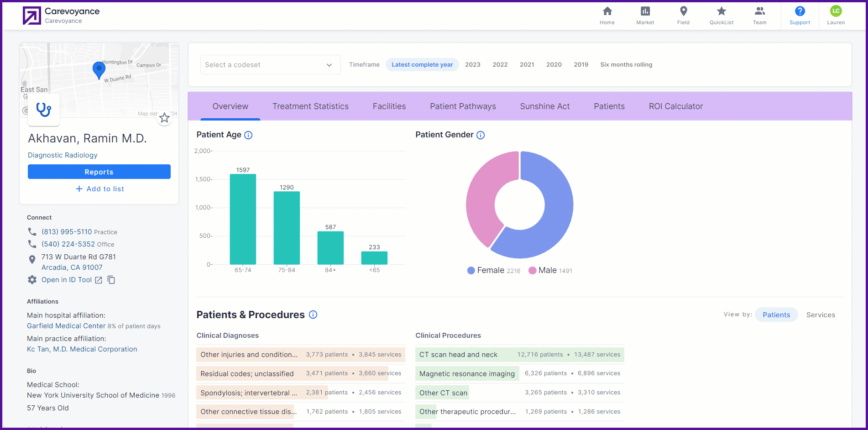Viewport: 868px width, 430px height.
Task: Select Six months rolling timeframe
Action: tap(626, 65)
